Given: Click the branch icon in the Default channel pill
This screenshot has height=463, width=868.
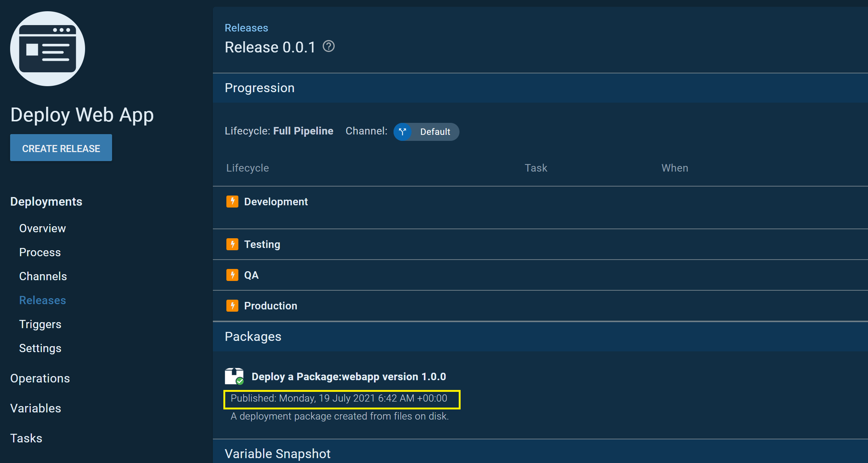Looking at the screenshot, I should [x=403, y=132].
